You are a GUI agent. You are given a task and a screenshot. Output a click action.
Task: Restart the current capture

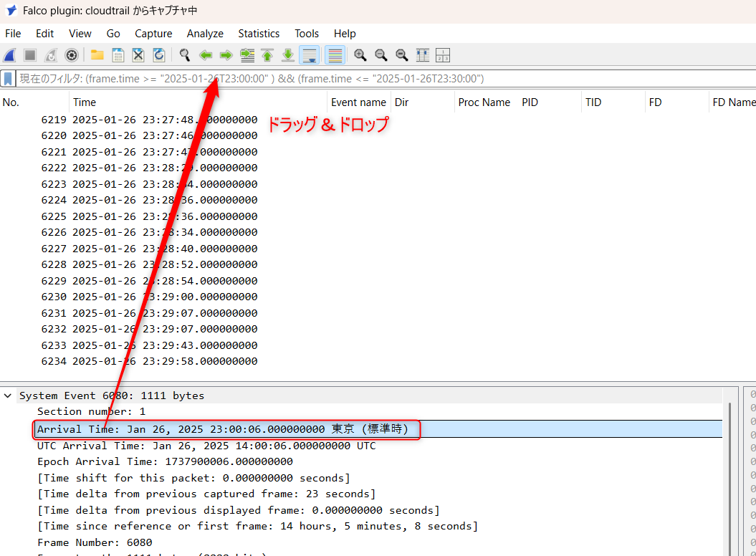pyautogui.click(x=51, y=55)
